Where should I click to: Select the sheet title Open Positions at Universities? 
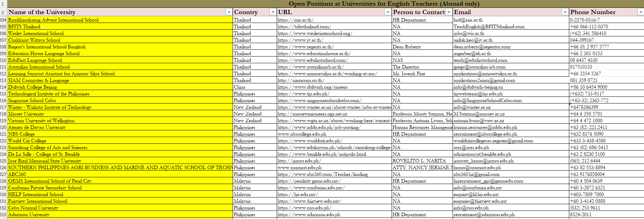[x=384, y=4]
